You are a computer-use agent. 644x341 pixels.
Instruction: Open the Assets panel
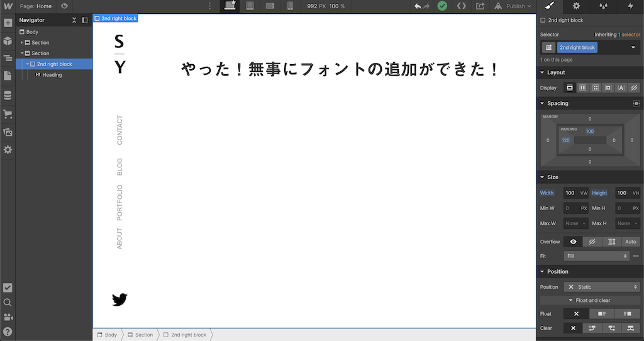tap(8, 132)
